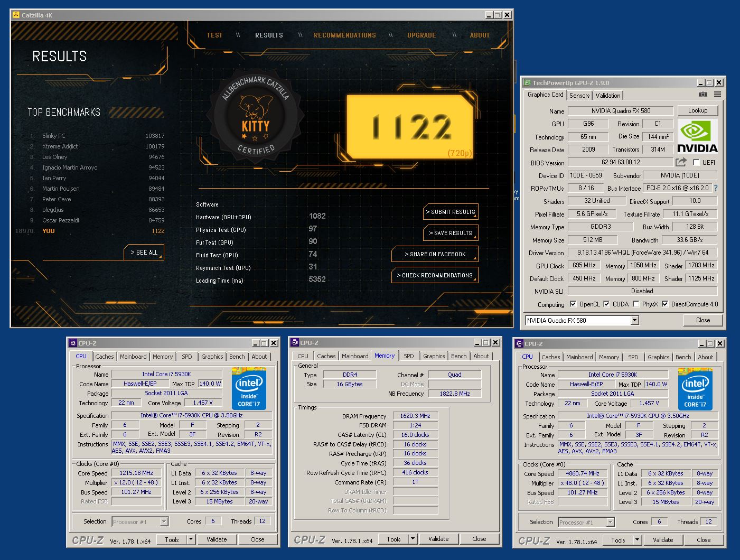The height and width of the screenshot is (560, 740).
Task: Open the UPGRADE menu item in Catzilla
Action: [421, 35]
